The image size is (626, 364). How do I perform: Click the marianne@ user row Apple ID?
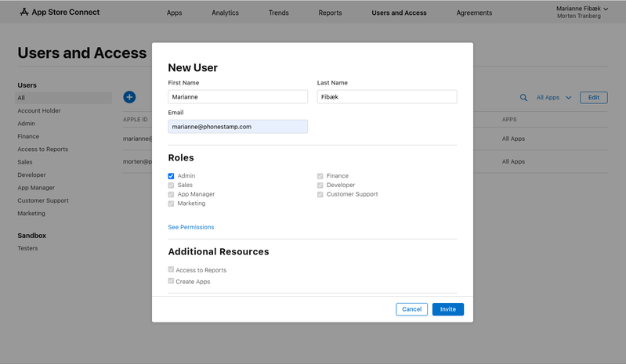pos(137,139)
